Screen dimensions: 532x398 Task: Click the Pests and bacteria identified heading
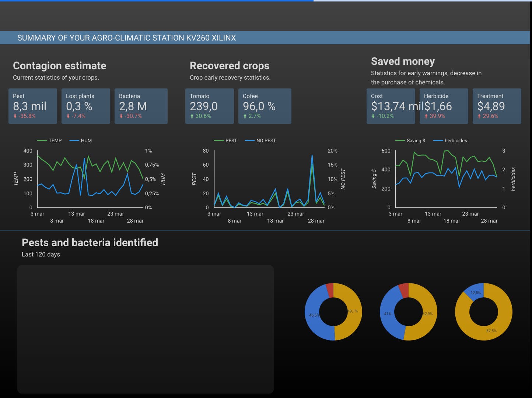(x=90, y=242)
